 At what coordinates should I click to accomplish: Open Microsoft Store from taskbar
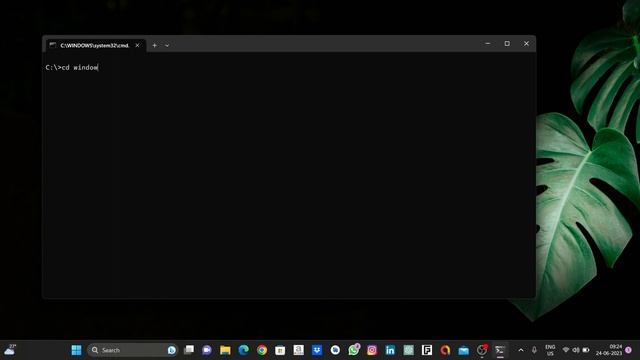click(280, 350)
